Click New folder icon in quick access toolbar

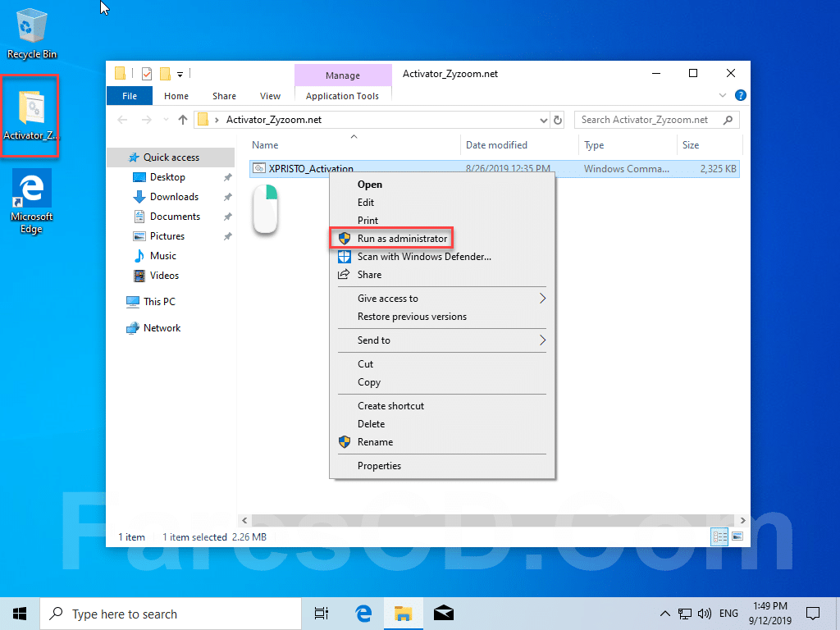(166, 74)
